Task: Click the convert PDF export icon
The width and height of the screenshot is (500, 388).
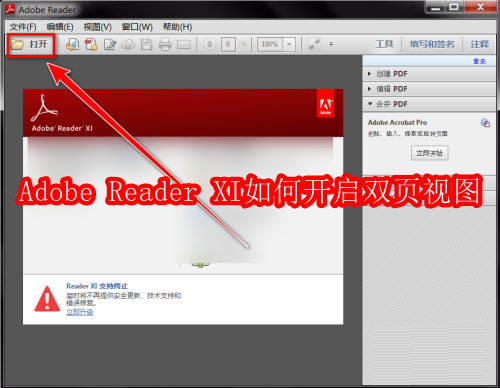Action: [91, 44]
